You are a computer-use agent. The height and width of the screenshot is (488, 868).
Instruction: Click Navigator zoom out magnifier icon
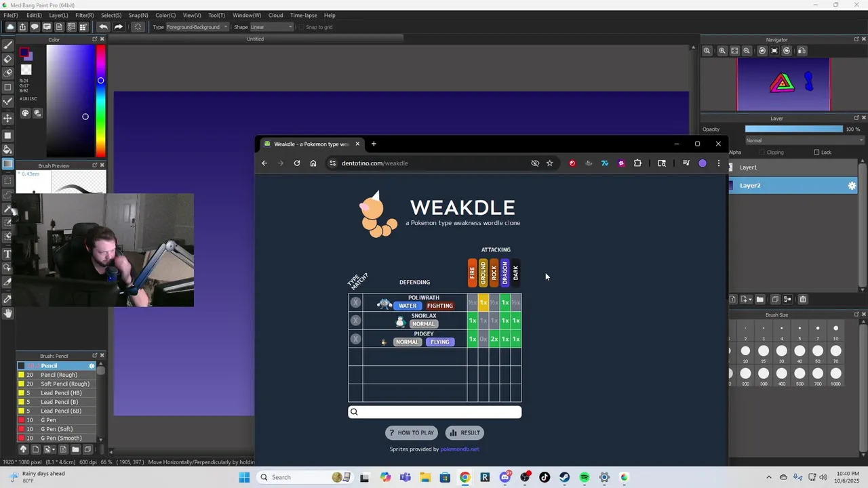[x=747, y=51]
